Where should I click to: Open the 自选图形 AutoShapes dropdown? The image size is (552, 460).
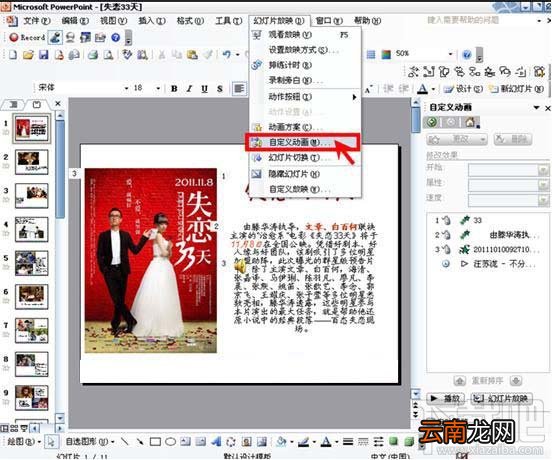click(x=90, y=441)
